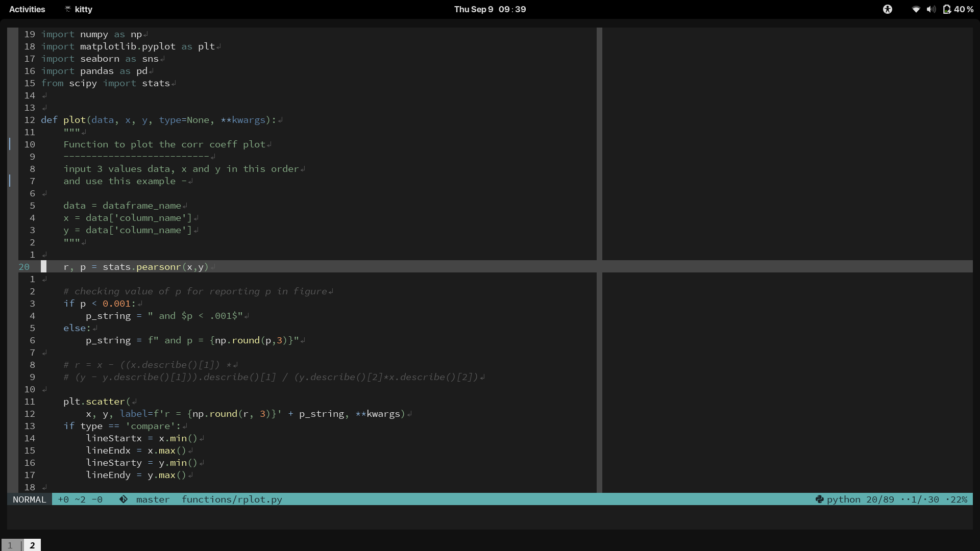
Task: Click the battery 40% indicator
Action: (x=958, y=9)
